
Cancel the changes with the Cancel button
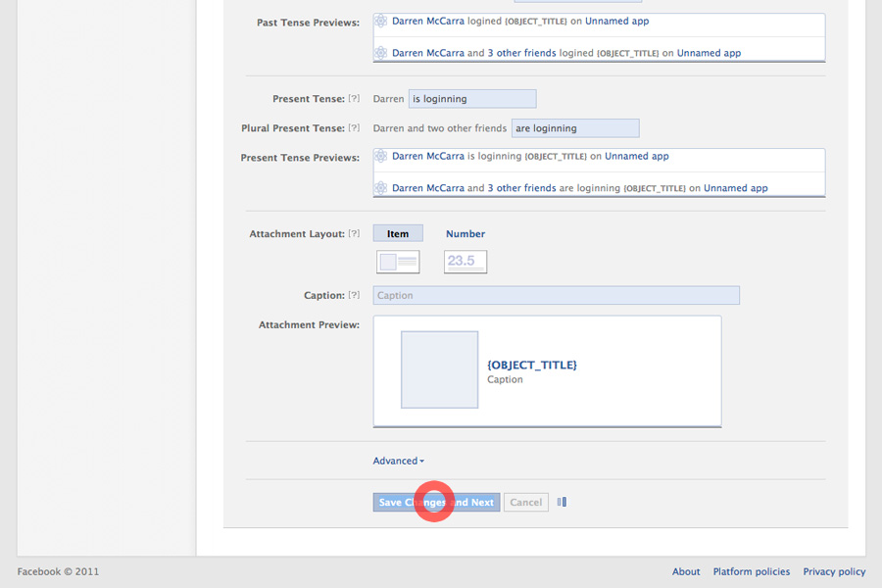pyautogui.click(x=525, y=503)
